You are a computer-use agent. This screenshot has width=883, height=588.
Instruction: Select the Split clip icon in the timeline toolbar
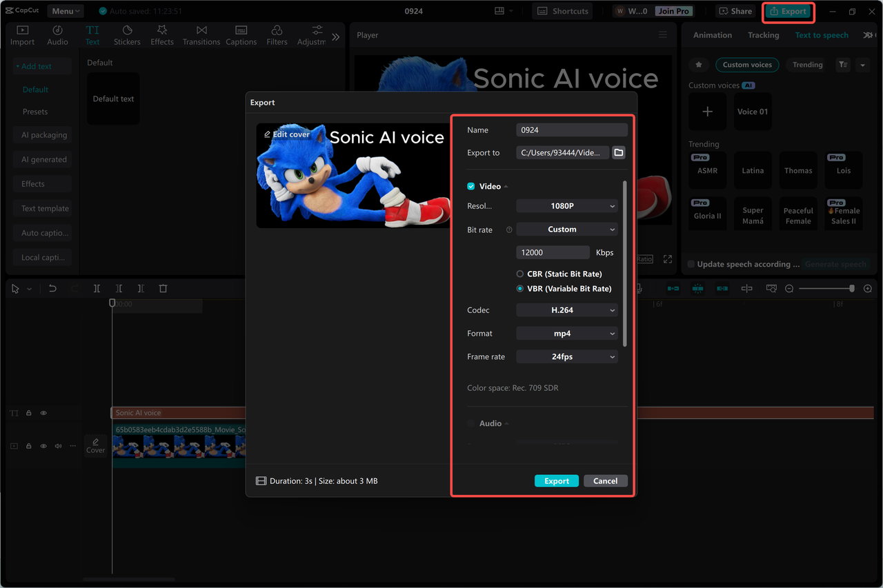97,288
